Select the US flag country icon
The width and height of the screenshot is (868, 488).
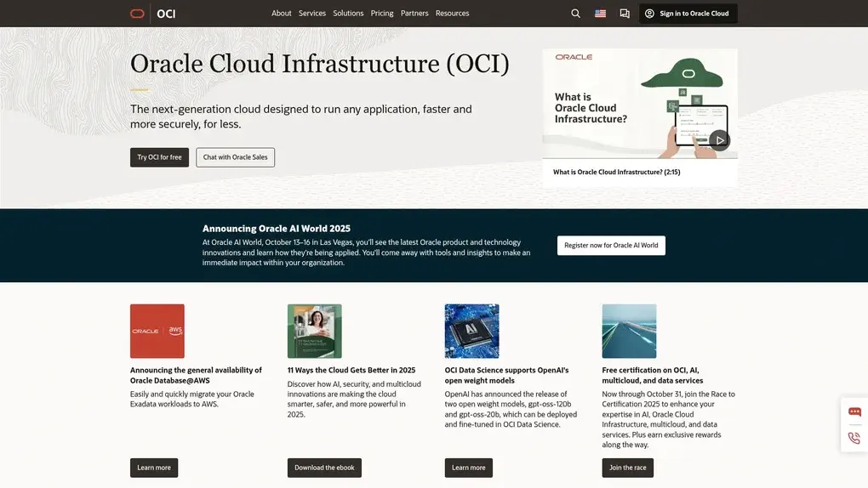click(600, 14)
